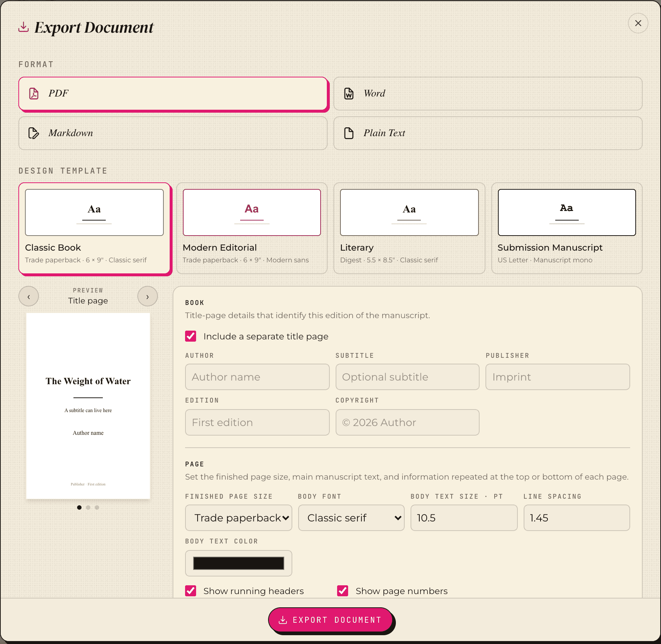Open the Finished Page Size dropdown
Image resolution: width=661 pixels, height=644 pixels.
coord(239,518)
